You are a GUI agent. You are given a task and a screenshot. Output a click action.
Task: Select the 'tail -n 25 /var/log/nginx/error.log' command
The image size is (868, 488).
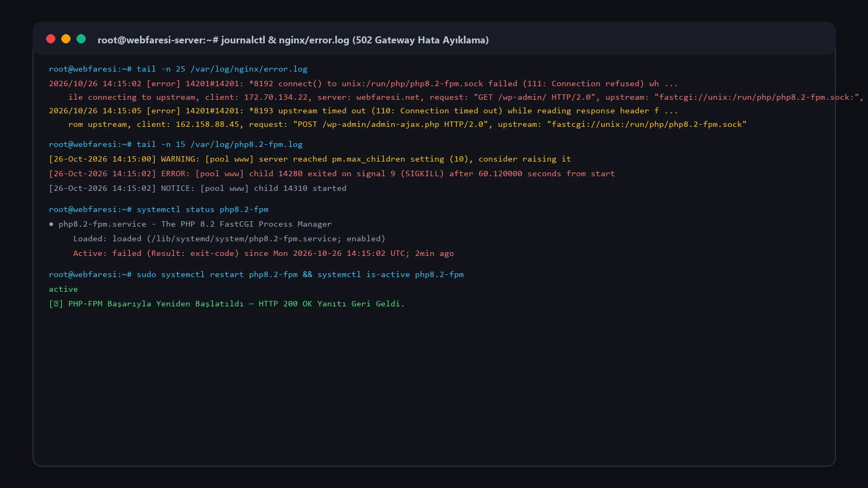222,69
